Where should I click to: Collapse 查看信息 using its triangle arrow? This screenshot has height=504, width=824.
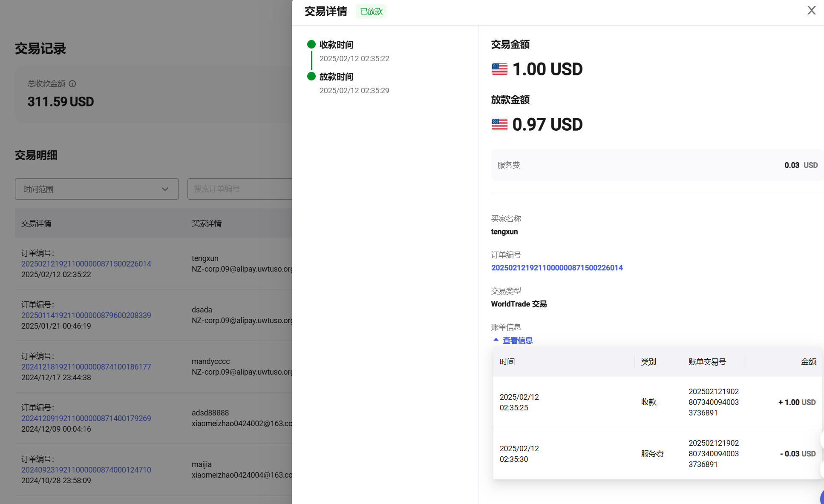(496, 340)
